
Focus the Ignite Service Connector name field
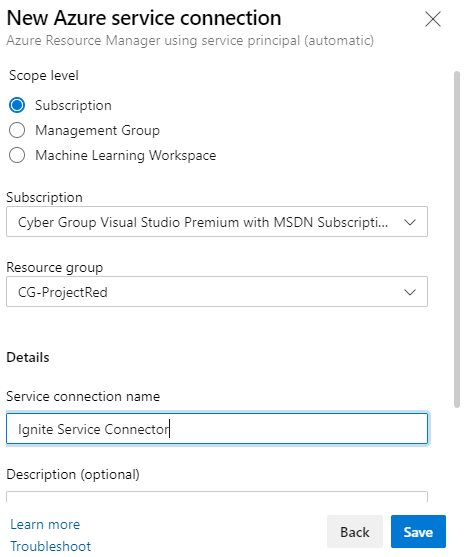(217, 428)
